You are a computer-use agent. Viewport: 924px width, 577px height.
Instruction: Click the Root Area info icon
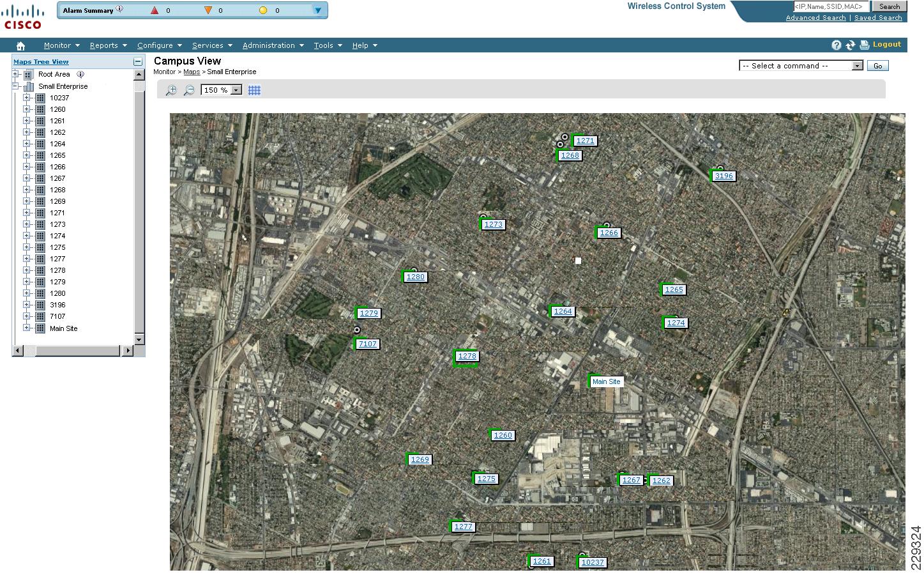click(80, 74)
